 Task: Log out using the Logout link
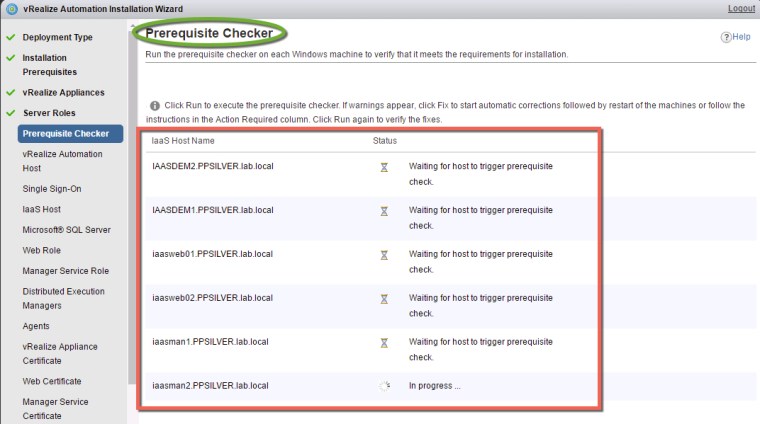pos(741,9)
